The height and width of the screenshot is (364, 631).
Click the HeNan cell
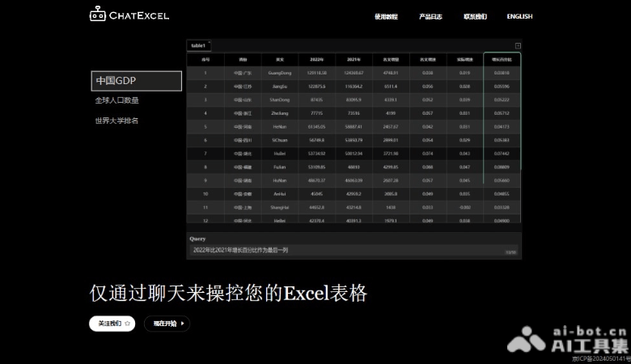(x=280, y=127)
